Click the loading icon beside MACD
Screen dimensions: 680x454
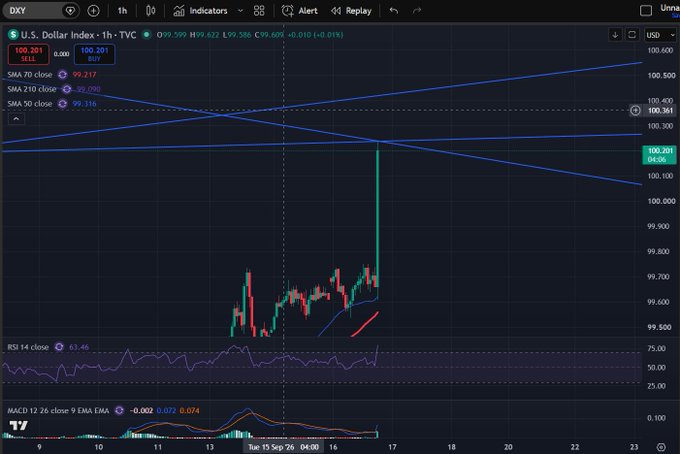coord(119,410)
